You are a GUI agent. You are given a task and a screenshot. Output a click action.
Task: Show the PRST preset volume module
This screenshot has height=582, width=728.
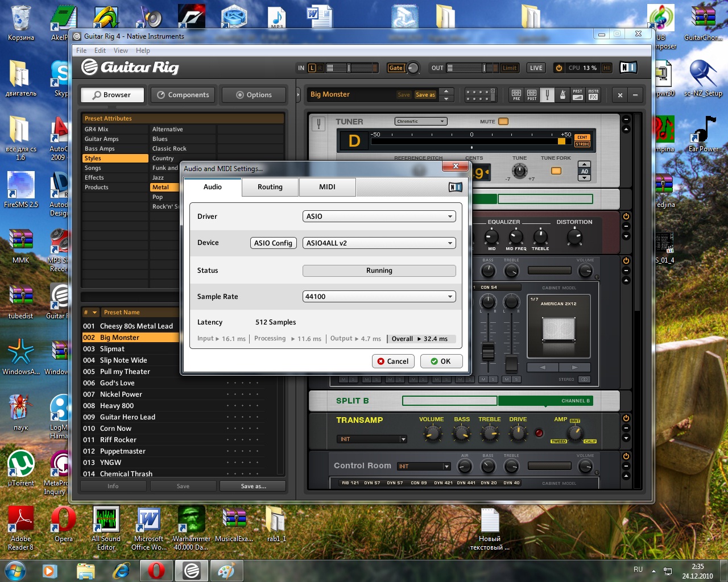577,95
